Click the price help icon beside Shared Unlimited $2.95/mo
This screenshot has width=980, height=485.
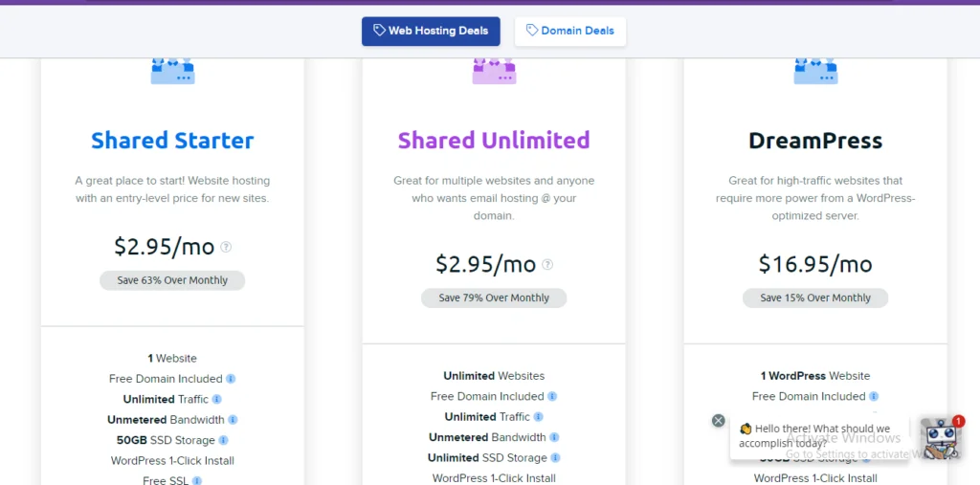click(547, 264)
